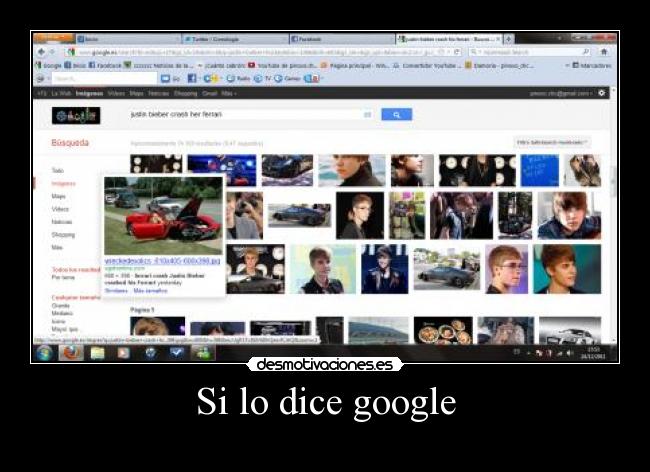Screen dimensions: 650x472
Task: Click the browser back arrow
Action: pos(41,52)
